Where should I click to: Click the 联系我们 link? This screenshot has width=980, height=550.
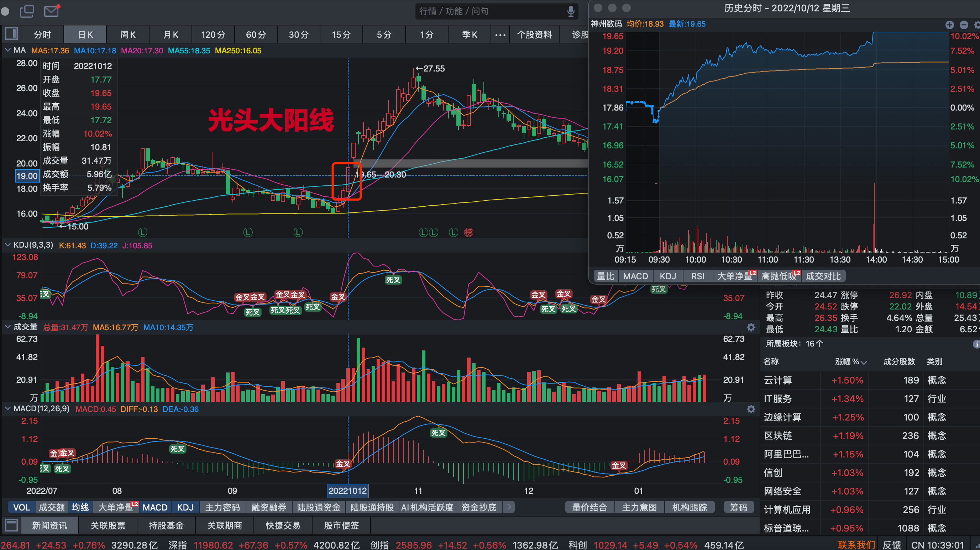tap(856, 545)
